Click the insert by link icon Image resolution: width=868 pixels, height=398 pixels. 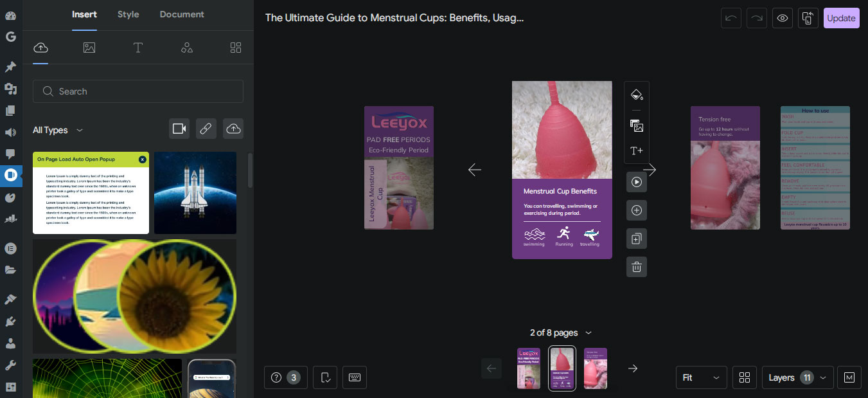coord(206,129)
